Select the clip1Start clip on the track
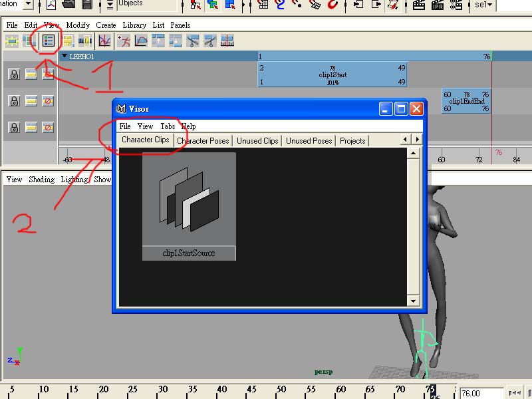 pos(332,74)
